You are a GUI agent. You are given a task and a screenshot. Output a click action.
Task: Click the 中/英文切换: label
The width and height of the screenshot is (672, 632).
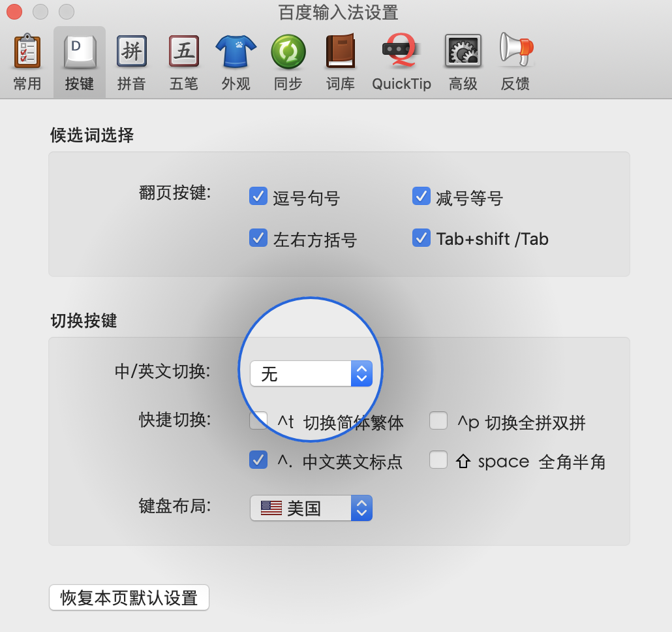(163, 371)
